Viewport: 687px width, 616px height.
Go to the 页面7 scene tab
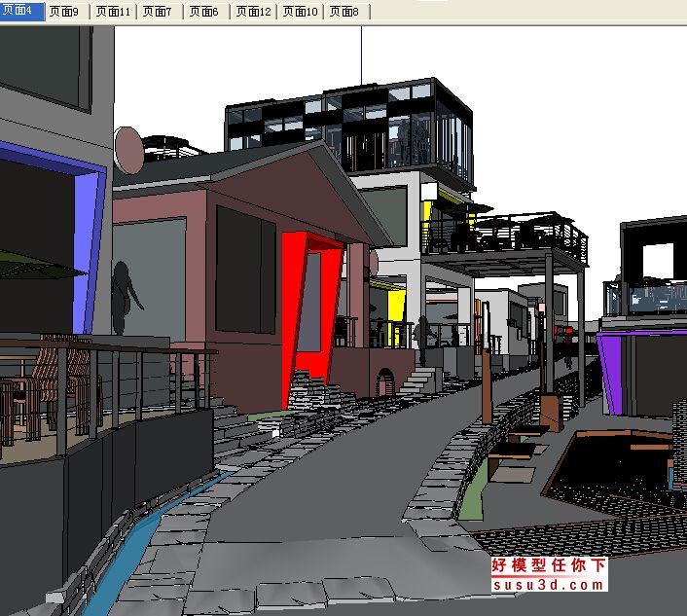[x=160, y=12]
